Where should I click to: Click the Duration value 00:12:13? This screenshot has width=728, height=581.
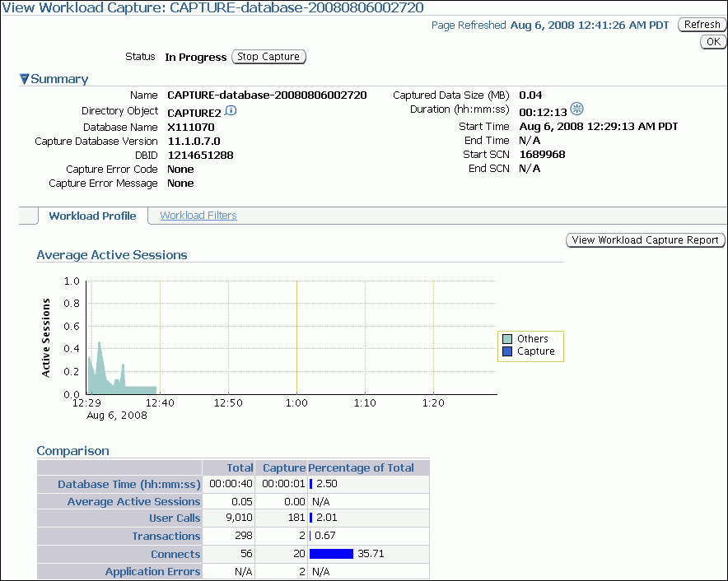544,112
